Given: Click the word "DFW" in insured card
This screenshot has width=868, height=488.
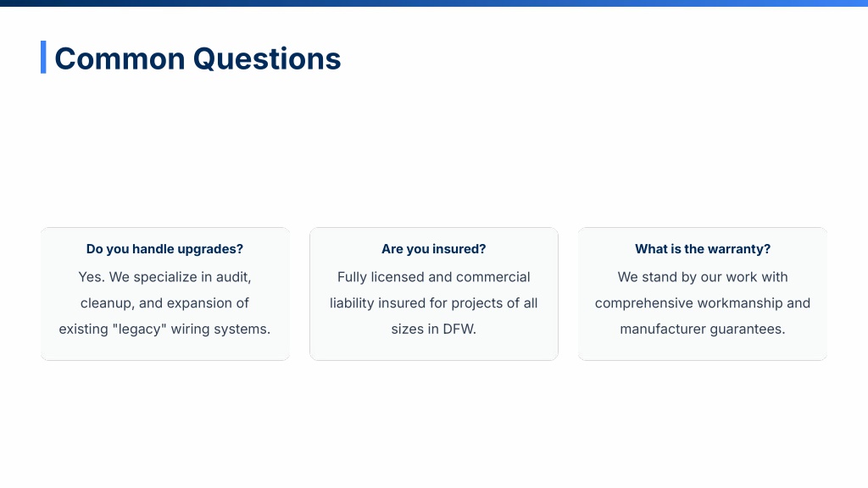Looking at the screenshot, I should point(457,329).
